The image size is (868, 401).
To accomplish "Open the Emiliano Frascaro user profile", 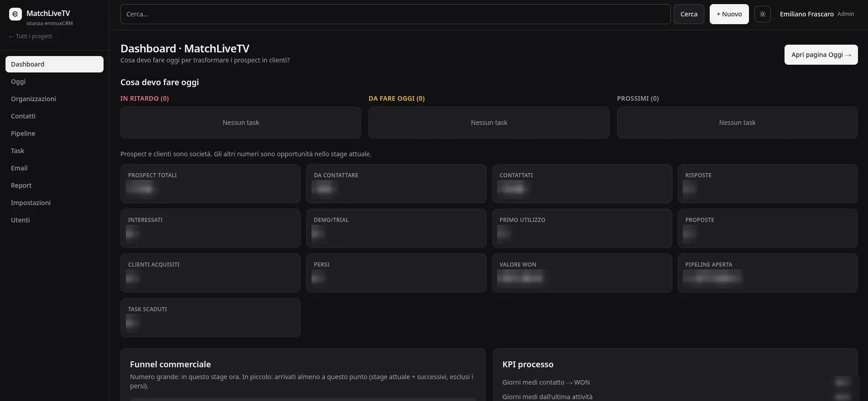I will 806,14.
